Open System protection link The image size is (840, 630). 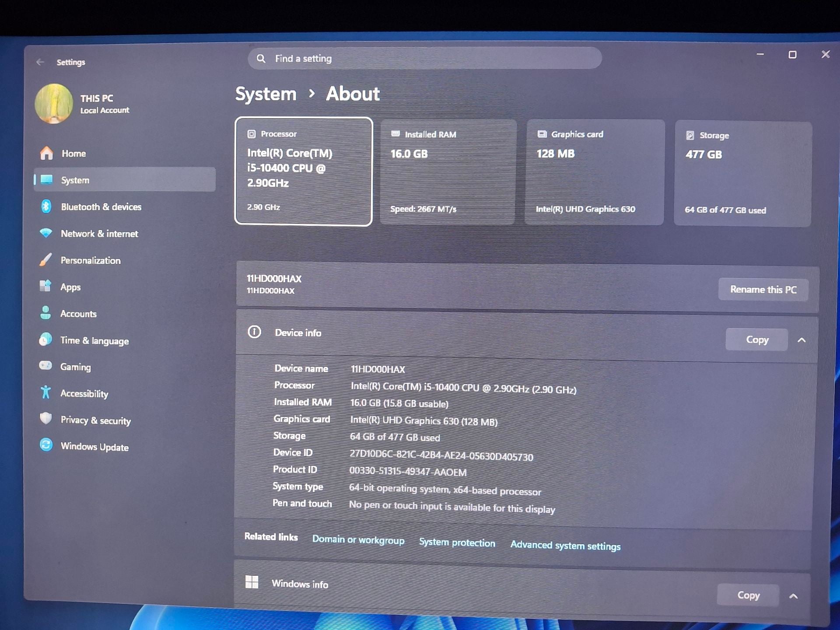click(457, 542)
